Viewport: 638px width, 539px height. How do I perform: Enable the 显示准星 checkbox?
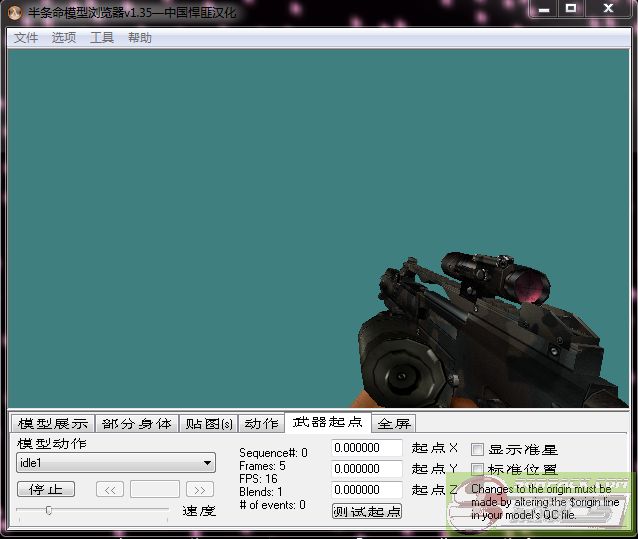tap(477, 450)
